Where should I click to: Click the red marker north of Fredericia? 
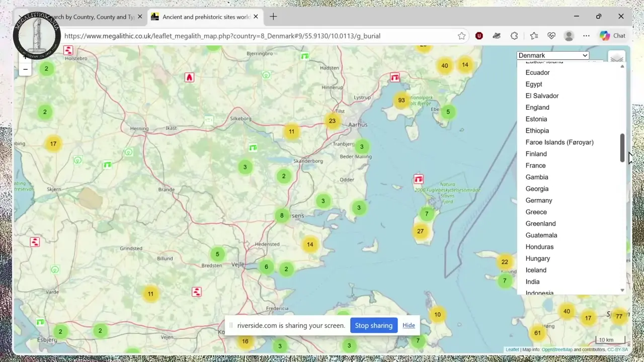click(x=197, y=292)
